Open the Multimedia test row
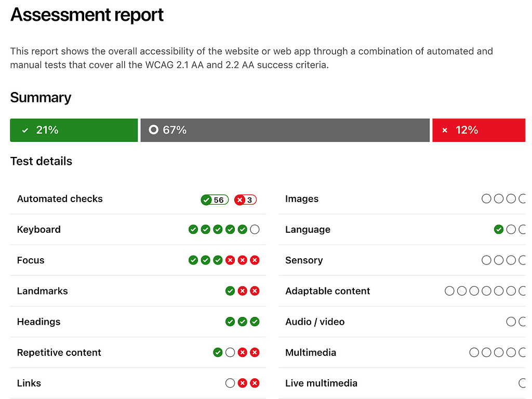 [402, 353]
